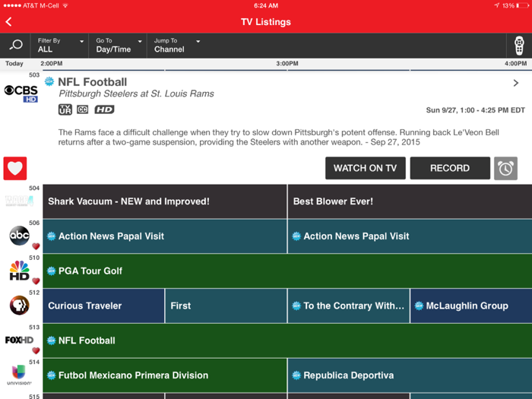Tap the 6:24 AM clock in status bar
532x399 pixels.
coord(266,5)
